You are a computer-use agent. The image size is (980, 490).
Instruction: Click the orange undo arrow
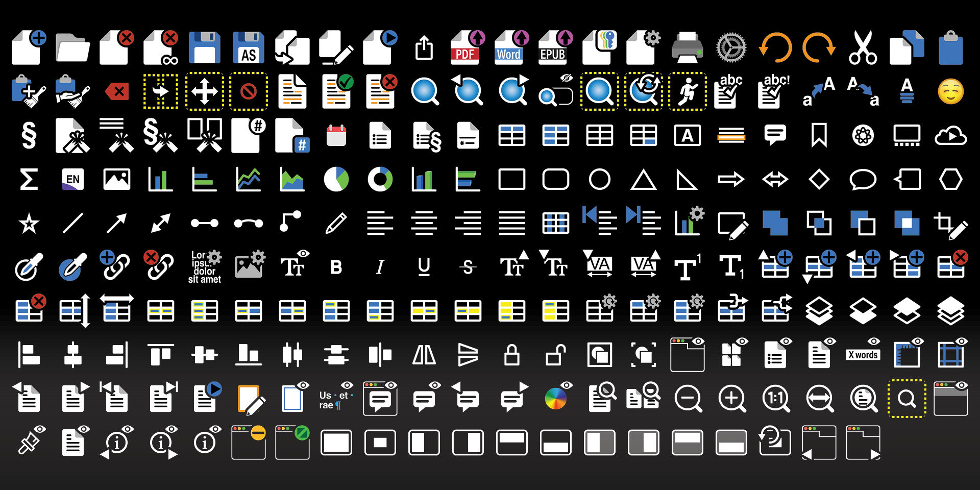(x=775, y=47)
